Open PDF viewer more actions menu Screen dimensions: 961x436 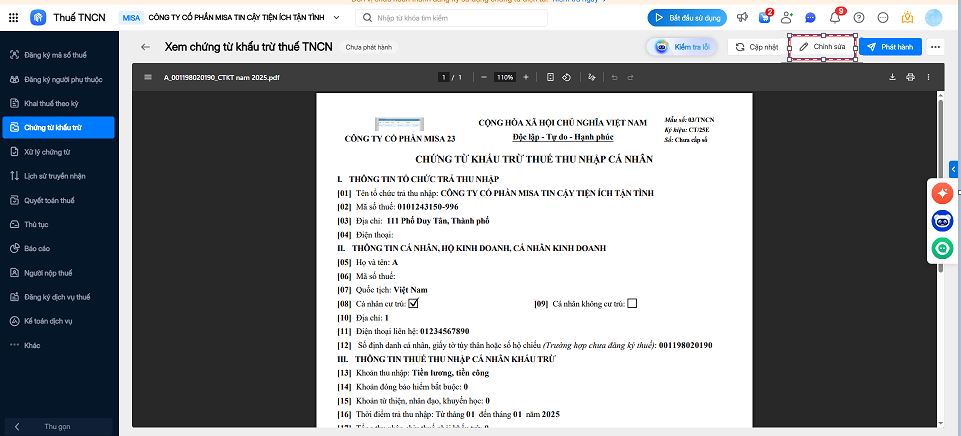pos(929,77)
